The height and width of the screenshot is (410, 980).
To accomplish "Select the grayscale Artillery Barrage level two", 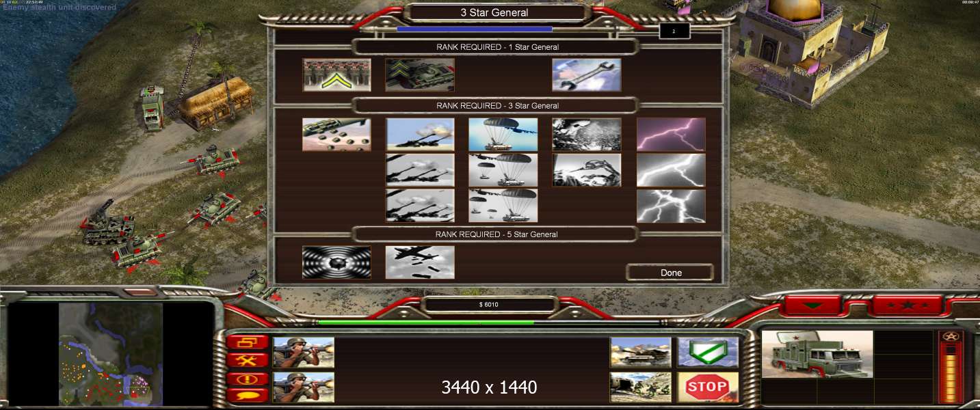I will [x=420, y=170].
